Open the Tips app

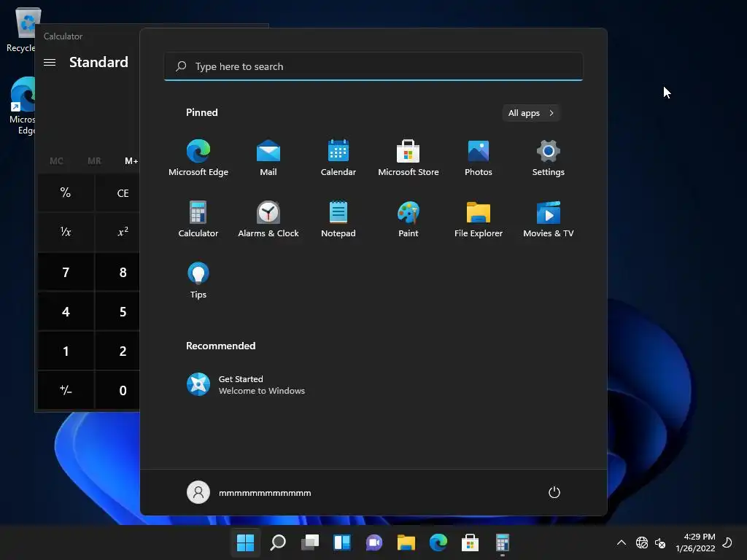click(198, 281)
